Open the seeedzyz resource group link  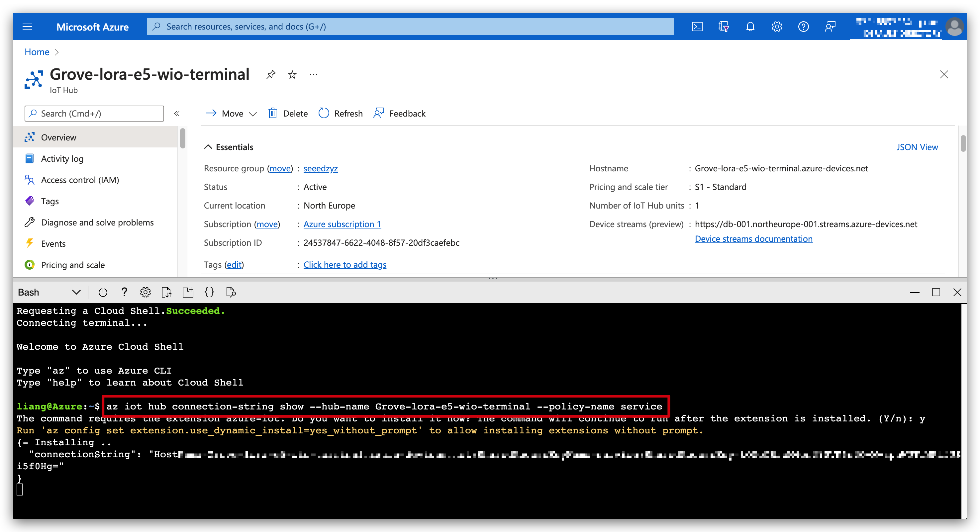coord(320,168)
